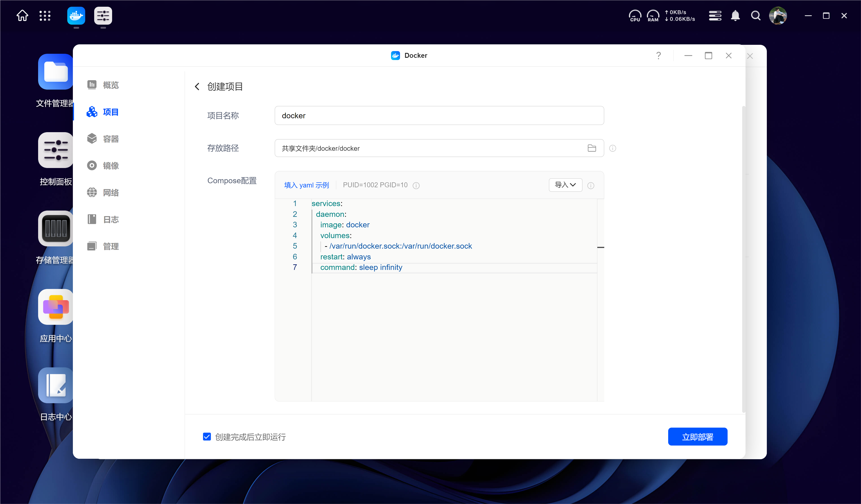Show info next to 存放路径 field
This screenshot has height=504, width=861.
613,148
